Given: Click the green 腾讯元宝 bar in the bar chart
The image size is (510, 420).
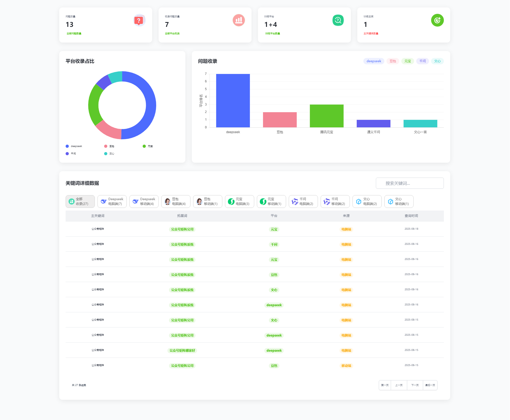Looking at the screenshot, I should (x=326, y=116).
